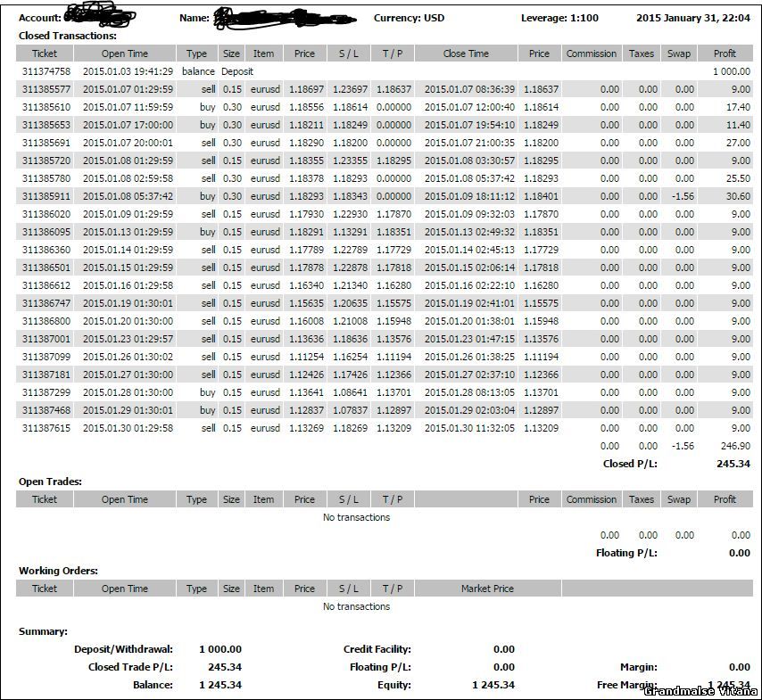Image resolution: width=762 pixels, height=700 pixels.
Task: Click profit value 17.40
Action: point(738,107)
